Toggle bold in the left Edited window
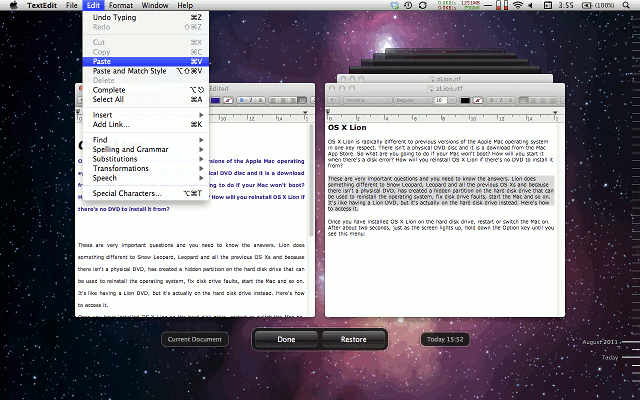640x400 pixels. [x=242, y=100]
